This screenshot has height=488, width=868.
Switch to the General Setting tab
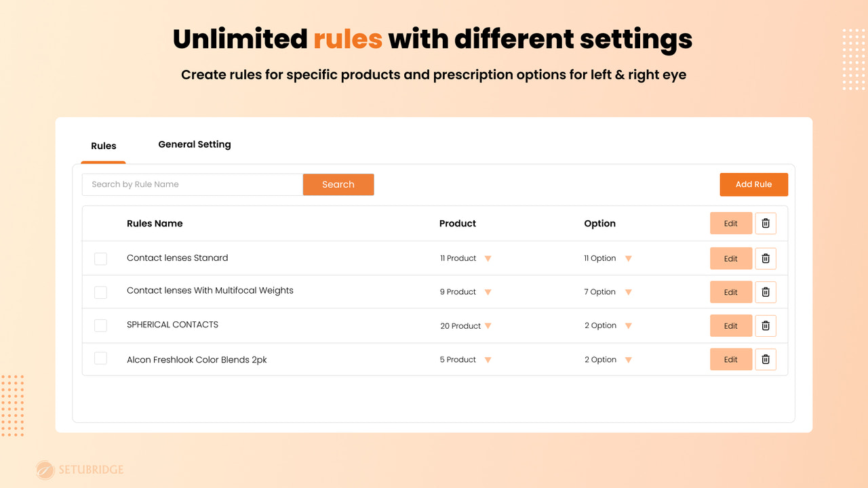[195, 144]
